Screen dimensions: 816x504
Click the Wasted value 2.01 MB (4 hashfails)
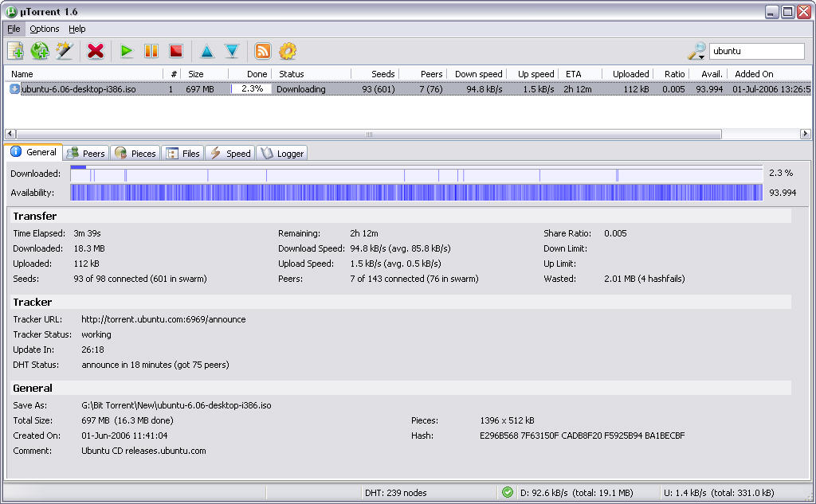[644, 279]
